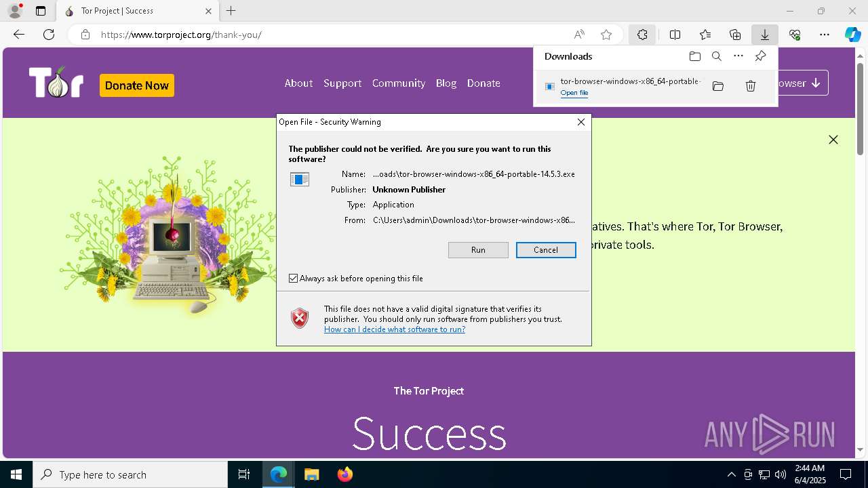Image resolution: width=868 pixels, height=488 pixels.
Task: Open the Community menu item
Action: (x=399, y=83)
